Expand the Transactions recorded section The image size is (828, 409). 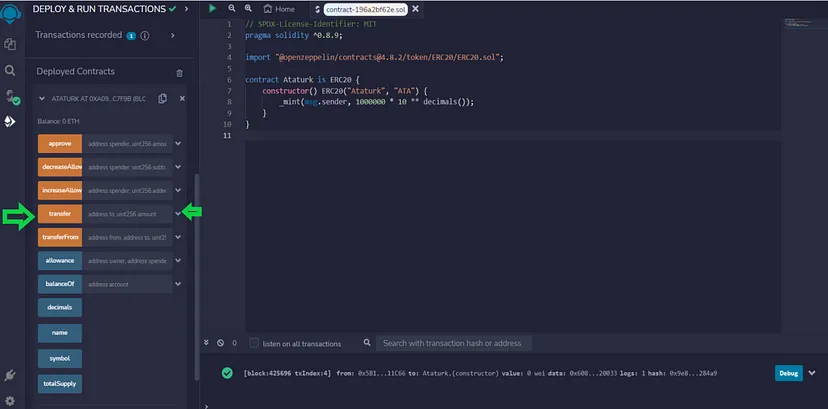172,36
